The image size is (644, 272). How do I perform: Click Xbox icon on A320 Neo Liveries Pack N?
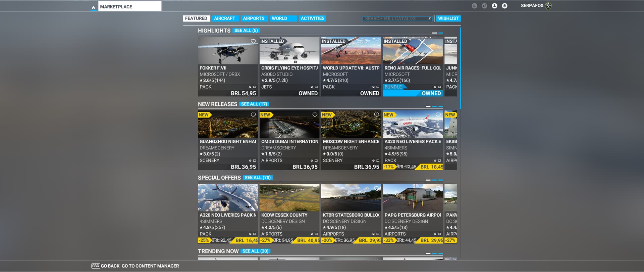pyautogui.click(x=250, y=234)
